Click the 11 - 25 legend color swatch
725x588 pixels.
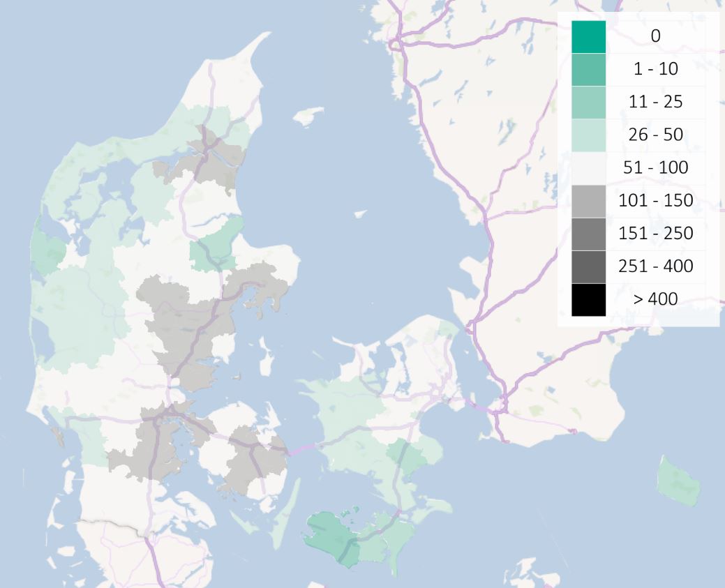[588, 103]
